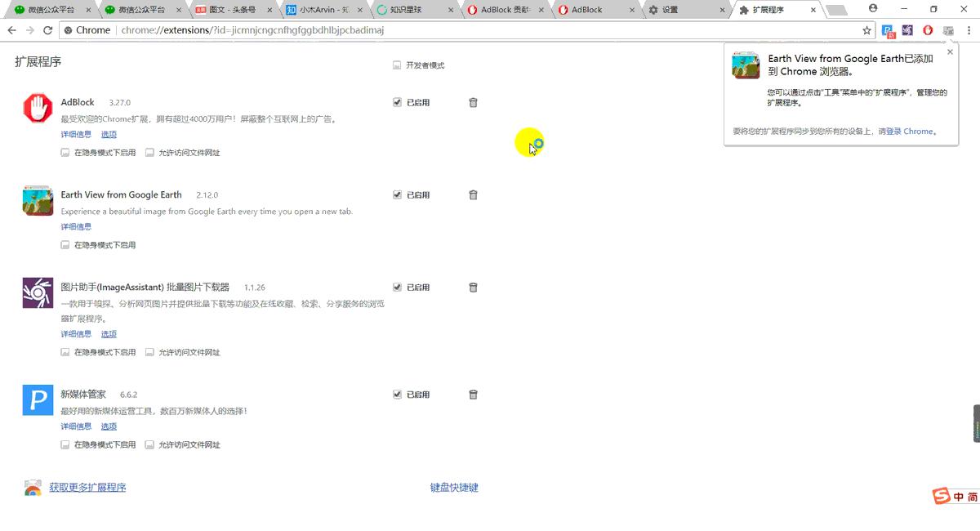Viewport: 980px width, 531px height.
Task: Open a new tab
Action: click(x=836, y=10)
